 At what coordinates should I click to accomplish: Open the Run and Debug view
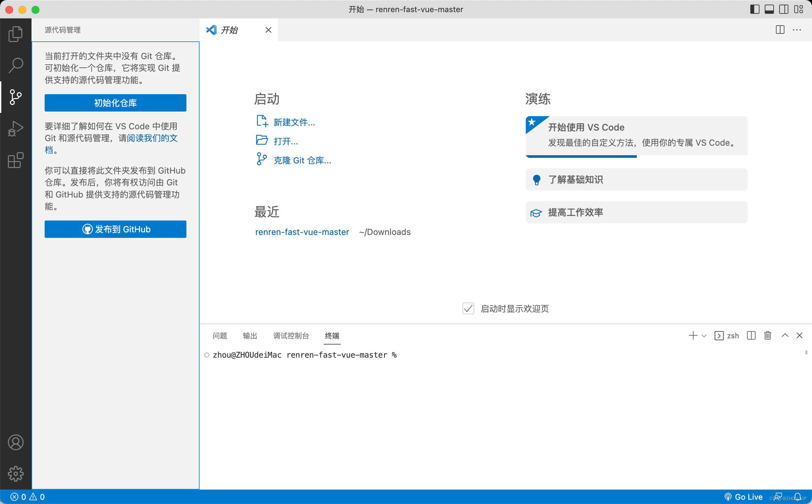pos(15,129)
